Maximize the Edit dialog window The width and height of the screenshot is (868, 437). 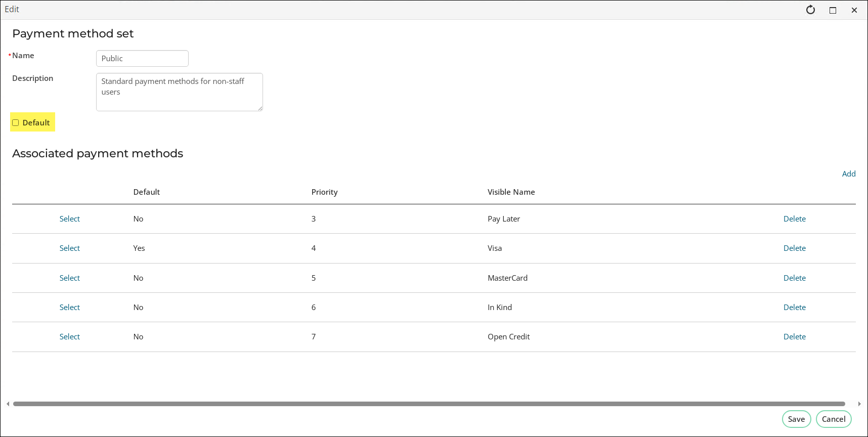point(833,10)
